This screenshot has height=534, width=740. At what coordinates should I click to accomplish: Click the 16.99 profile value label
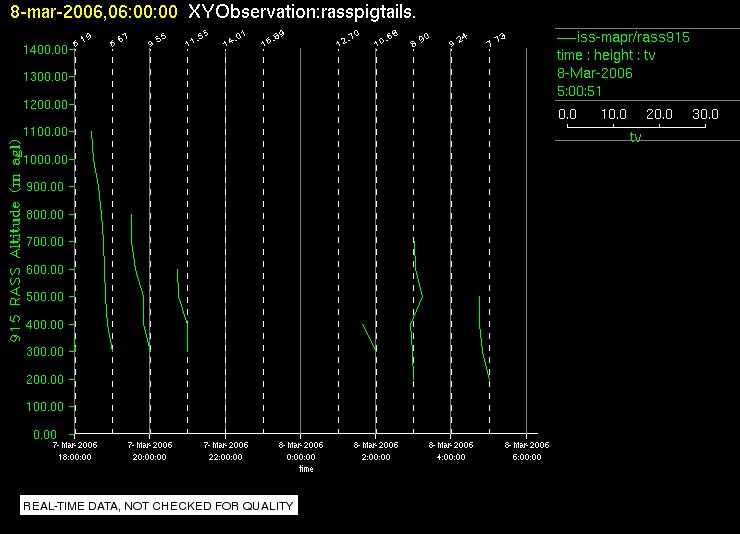(x=272, y=38)
